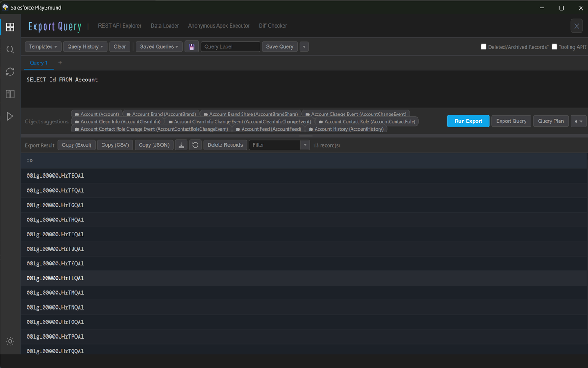588x368 pixels.
Task: Open the Diff Checker section
Action: coord(273,26)
